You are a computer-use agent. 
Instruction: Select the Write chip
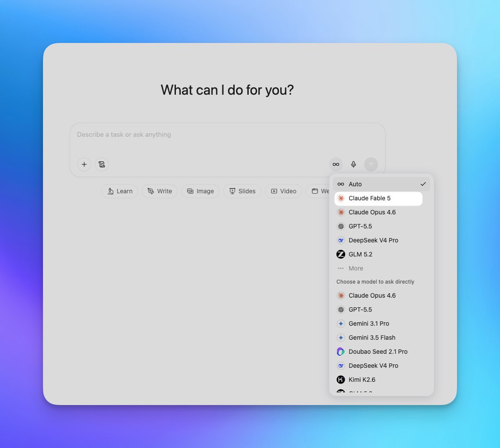[x=160, y=191]
